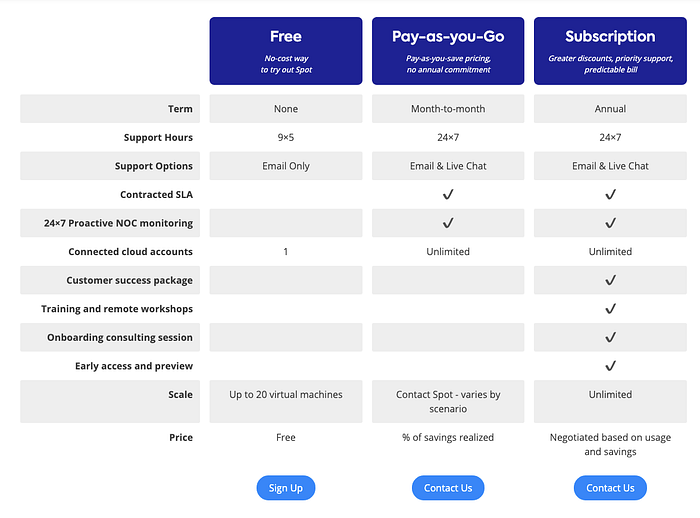700x518 pixels.
Task: Select the Subscription plan header card
Action: click(x=610, y=51)
